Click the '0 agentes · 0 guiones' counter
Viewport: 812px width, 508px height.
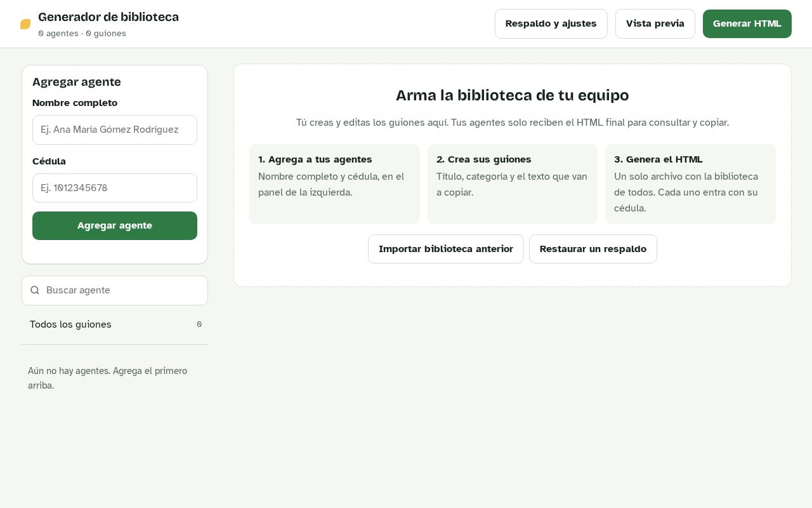82,34
